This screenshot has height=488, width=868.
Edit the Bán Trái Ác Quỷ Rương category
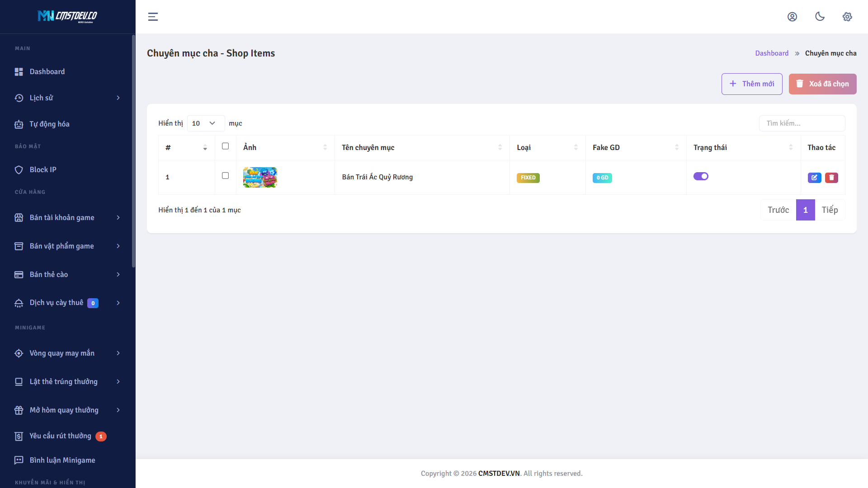coord(815,178)
